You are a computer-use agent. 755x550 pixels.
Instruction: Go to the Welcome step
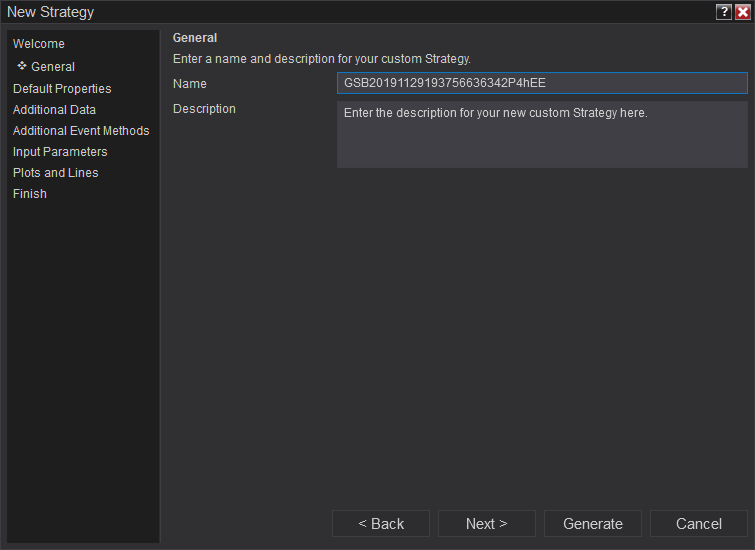coord(39,44)
